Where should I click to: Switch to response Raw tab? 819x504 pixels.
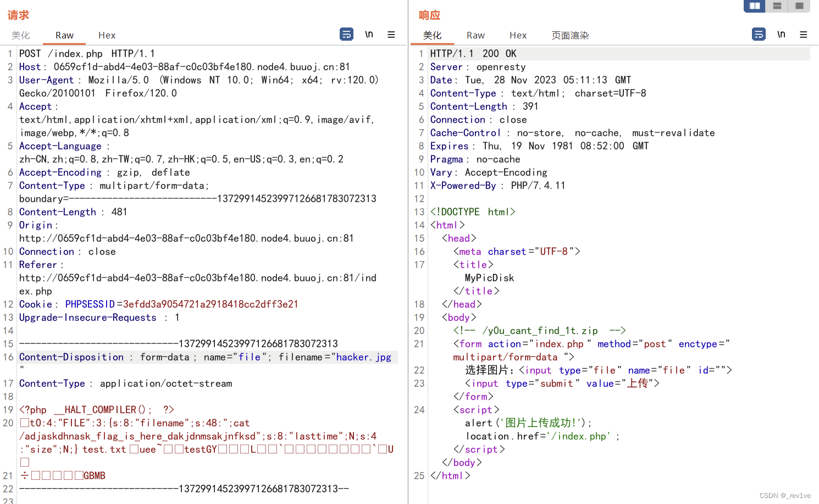(x=475, y=35)
